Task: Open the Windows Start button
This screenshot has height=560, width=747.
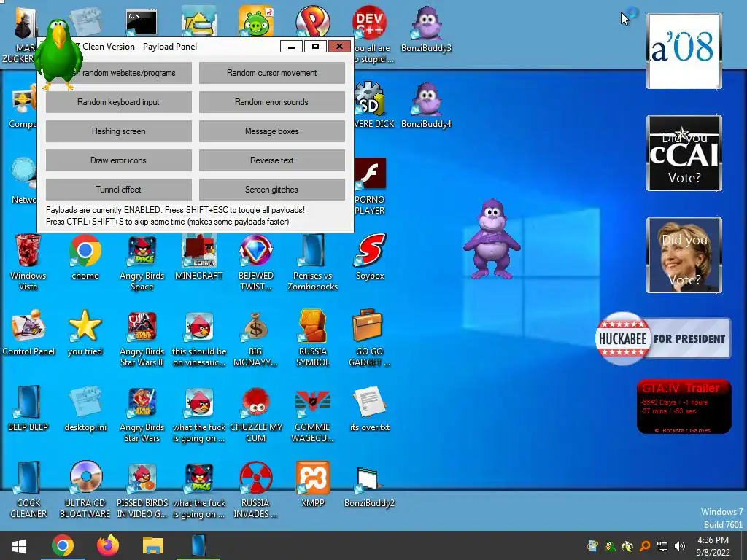Action: click(19, 546)
